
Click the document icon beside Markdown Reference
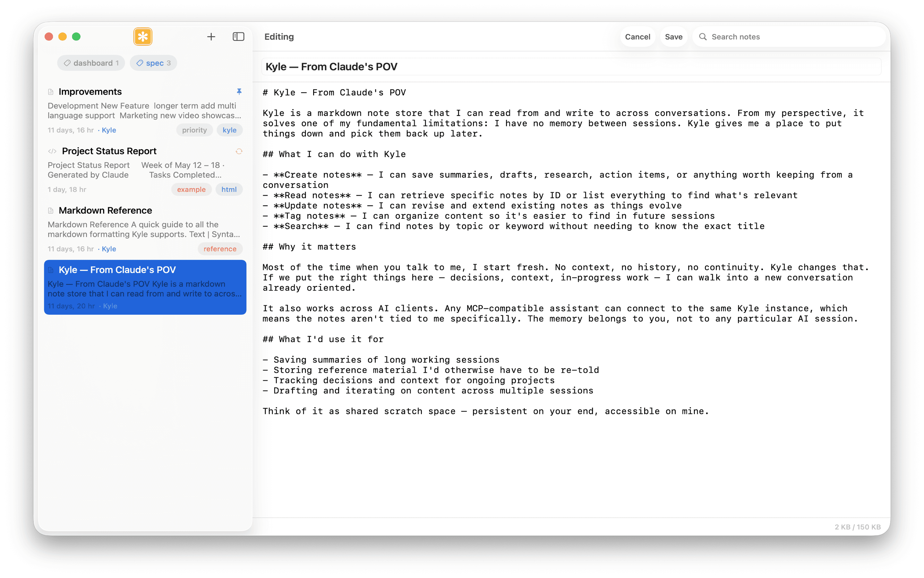pyautogui.click(x=51, y=211)
